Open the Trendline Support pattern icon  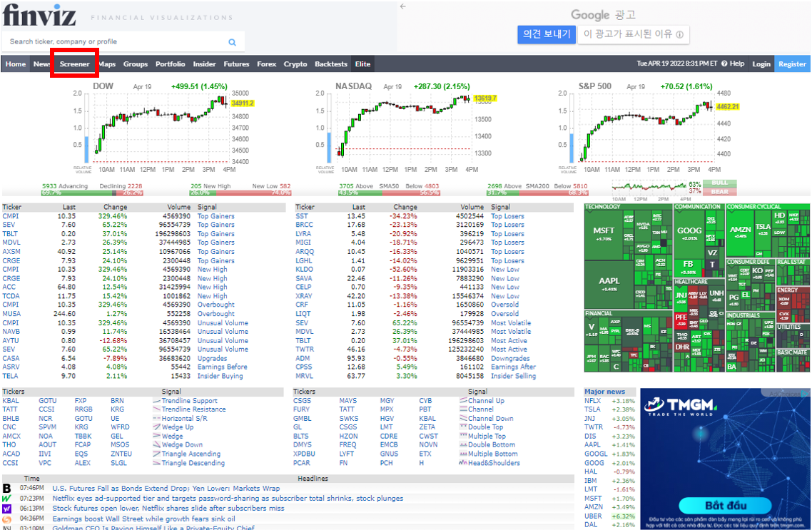coord(156,401)
